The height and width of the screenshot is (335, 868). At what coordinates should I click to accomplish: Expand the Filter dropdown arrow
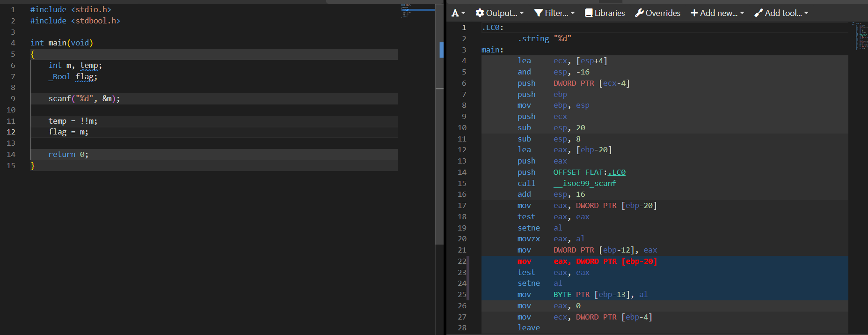573,13
